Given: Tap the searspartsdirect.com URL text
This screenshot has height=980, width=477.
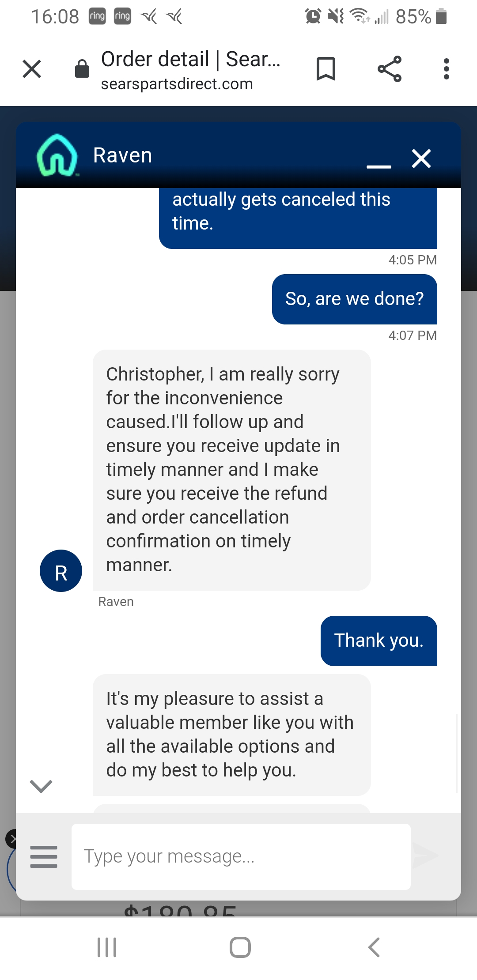Looking at the screenshot, I should (177, 84).
